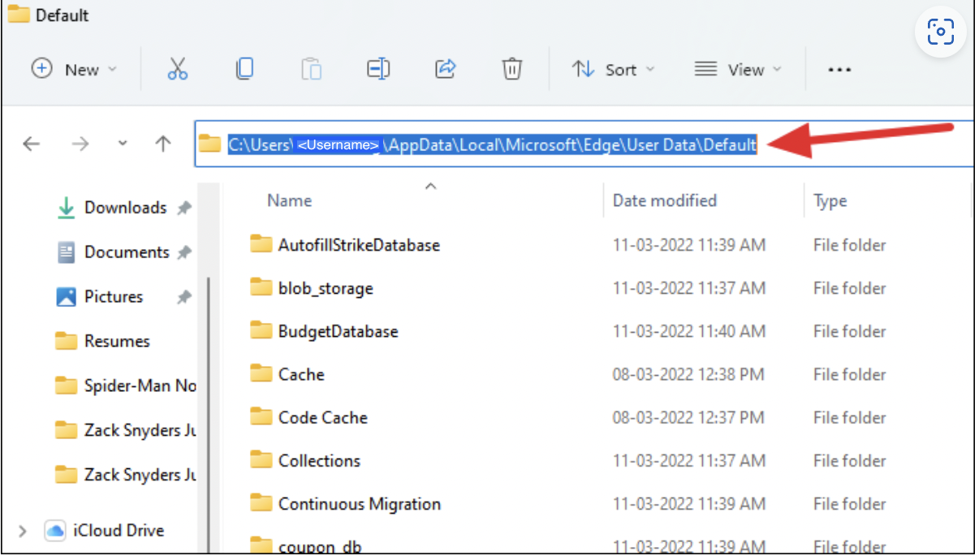Screen dimensions: 979x560
Task: Open the recent locations dropdown beside the forward arrow
Action: tap(123, 144)
